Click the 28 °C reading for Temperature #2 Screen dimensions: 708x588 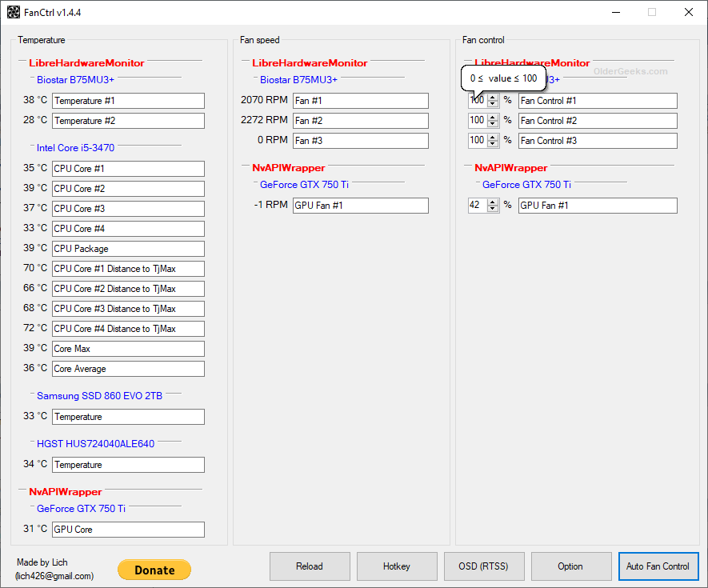(x=35, y=120)
